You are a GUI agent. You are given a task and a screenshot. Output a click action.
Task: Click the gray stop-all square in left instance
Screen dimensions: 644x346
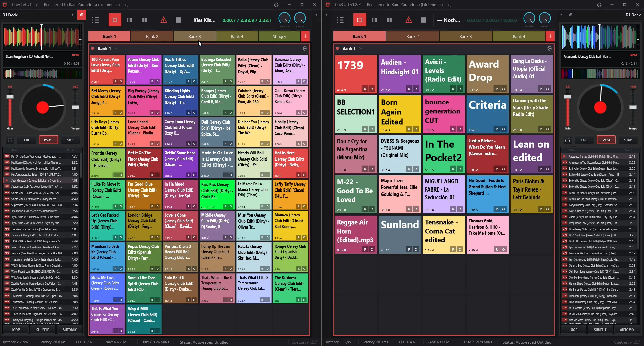tap(179, 20)
